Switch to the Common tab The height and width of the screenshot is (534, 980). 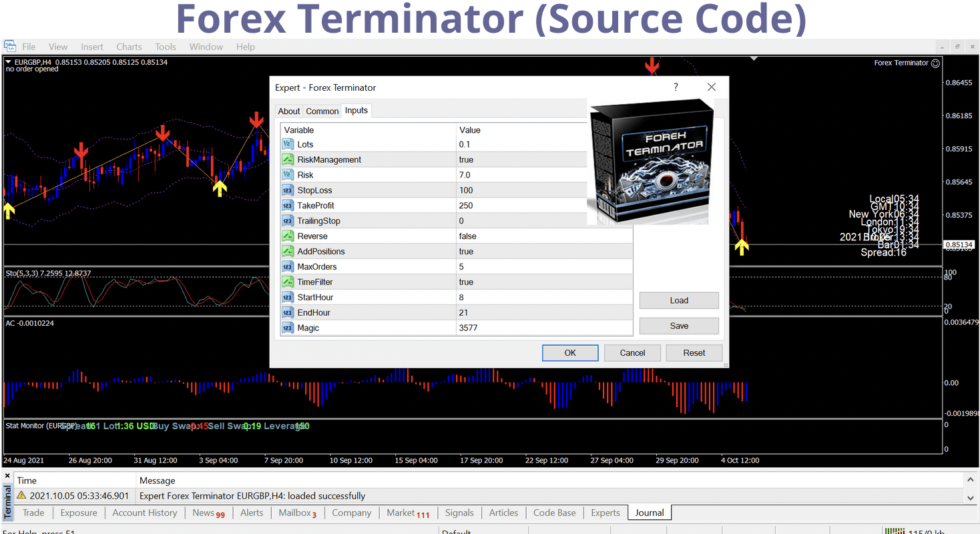[x=322, y=111]
